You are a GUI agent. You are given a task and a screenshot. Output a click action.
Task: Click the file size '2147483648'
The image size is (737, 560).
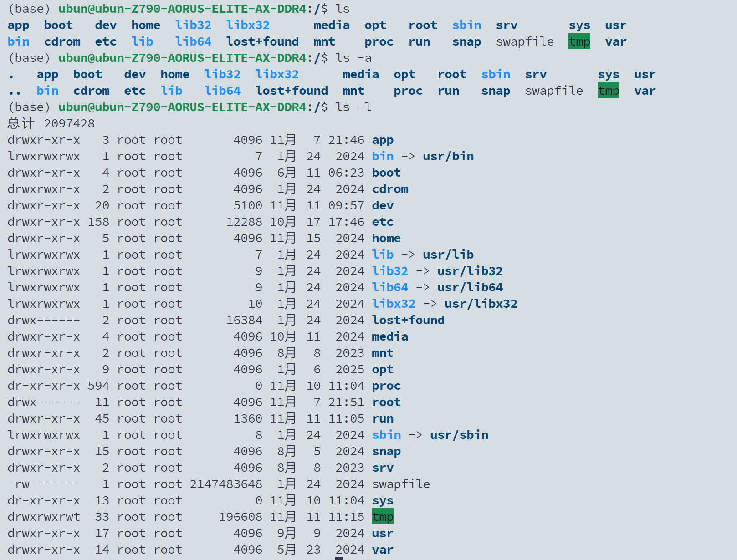click(x=226, y=484)
